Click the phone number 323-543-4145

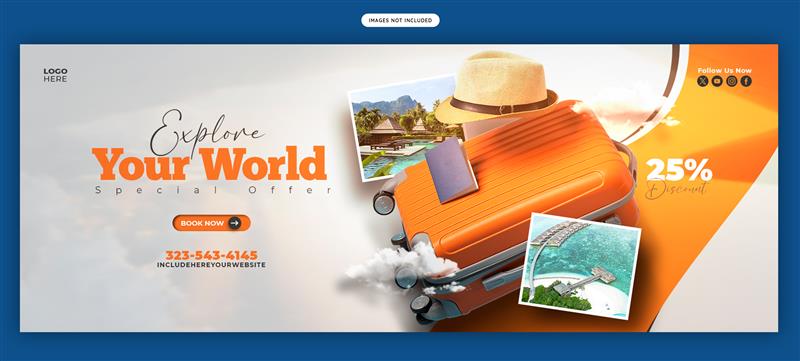pyautogui.click(x=211, y=255)
